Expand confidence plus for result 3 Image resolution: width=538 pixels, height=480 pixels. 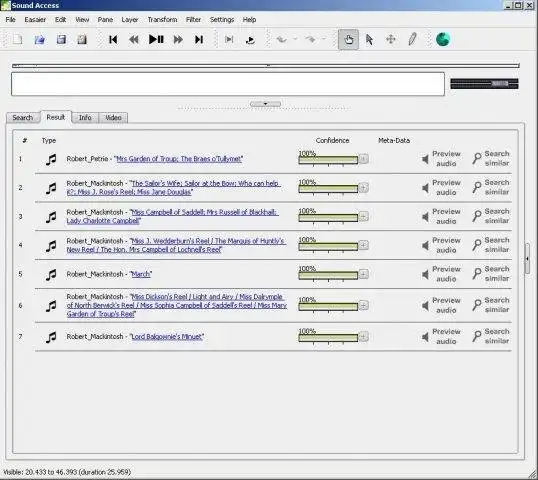click(363, 216)
